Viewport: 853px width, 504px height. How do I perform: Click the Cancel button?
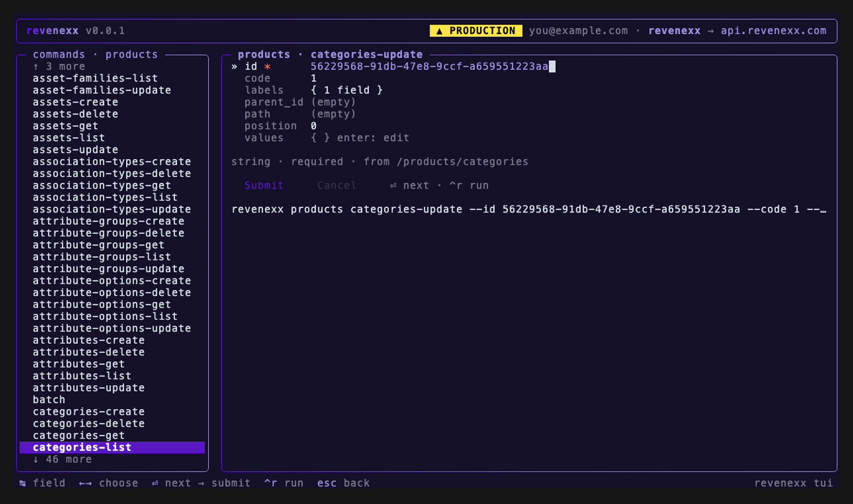[337, 185]
